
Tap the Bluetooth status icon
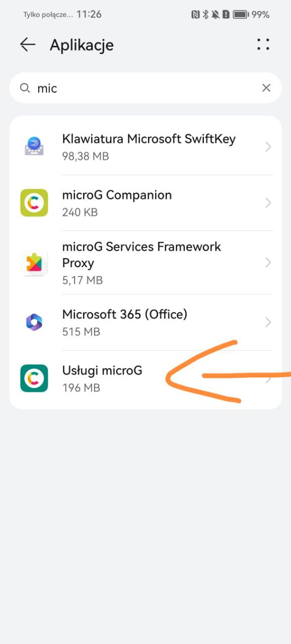(x=205, y=15)
